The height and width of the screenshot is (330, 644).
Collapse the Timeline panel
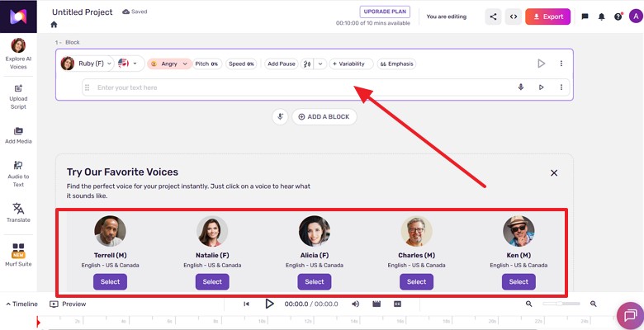click(x=21, y=304)
